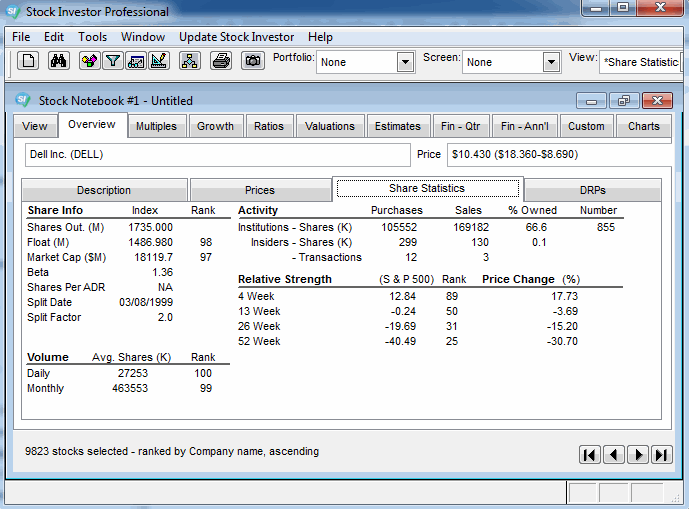
Task: Switch to the Multiples tab
Action: (x=156, y=126)
